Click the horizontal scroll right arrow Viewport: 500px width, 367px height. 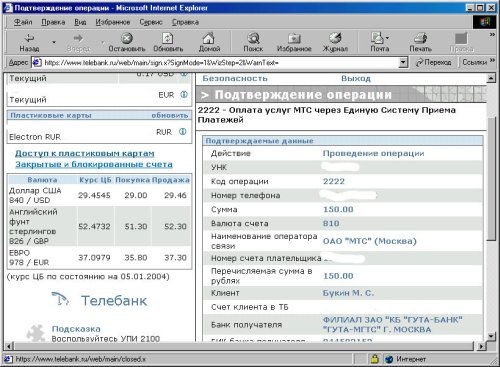click(481, 346)
